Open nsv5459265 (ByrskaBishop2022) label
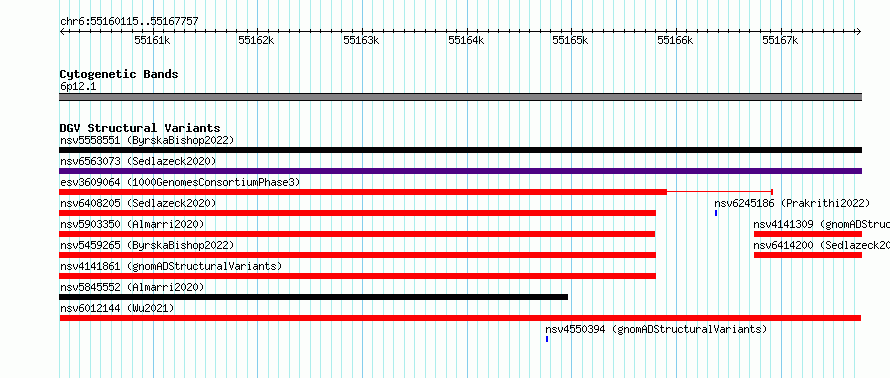 pyautogui.click(x=147, y=245)
